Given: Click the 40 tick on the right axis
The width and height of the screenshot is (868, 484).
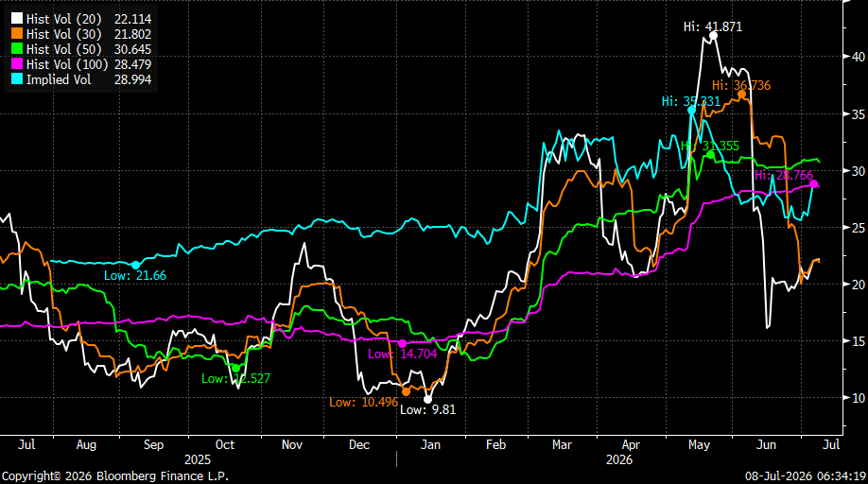Looking at the screenshot, I should click(x=858, y=57).
